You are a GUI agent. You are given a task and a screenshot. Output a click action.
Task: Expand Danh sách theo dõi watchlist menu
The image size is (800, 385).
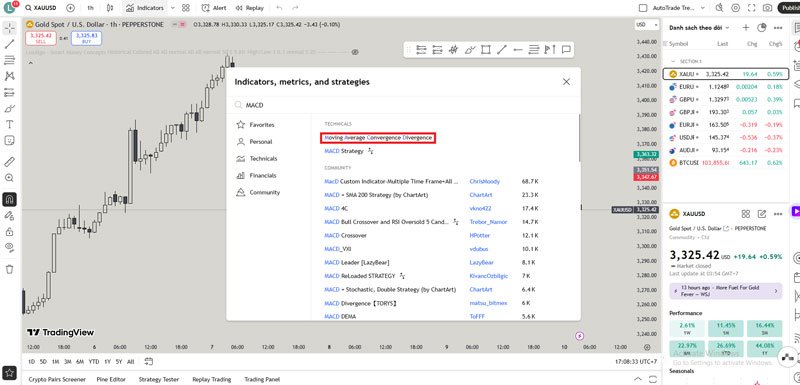pos(699,28)
